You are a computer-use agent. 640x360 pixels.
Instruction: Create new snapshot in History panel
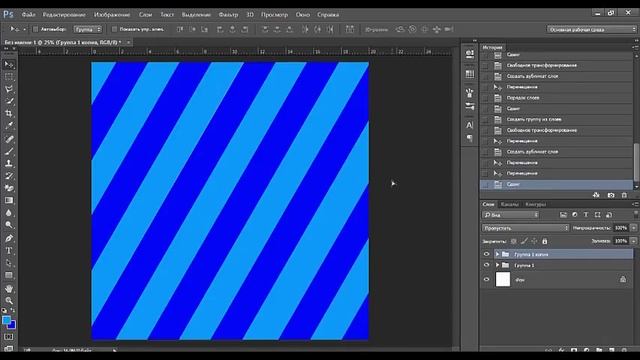(x=611, y=195)
